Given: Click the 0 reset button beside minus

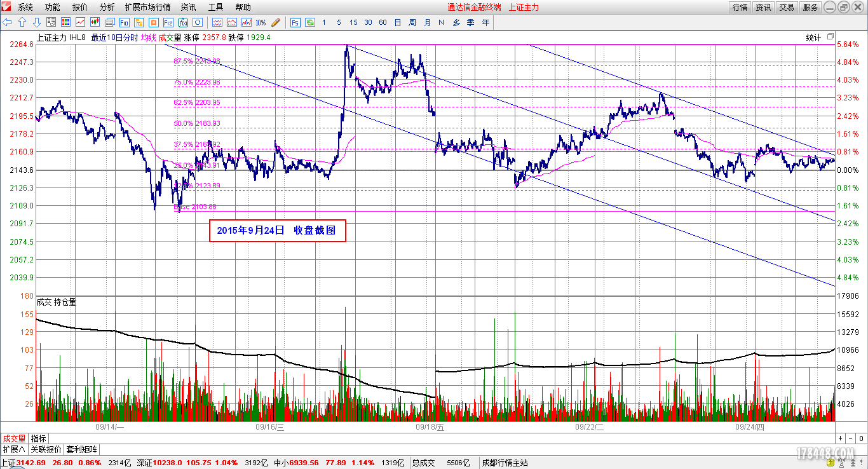Looking at the screenshot, I should (x=861, y=438).
